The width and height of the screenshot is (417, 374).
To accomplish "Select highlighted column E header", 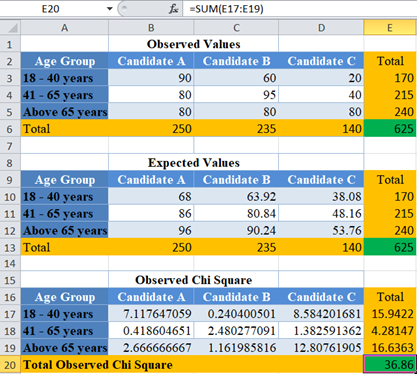I will coord(390,28).
